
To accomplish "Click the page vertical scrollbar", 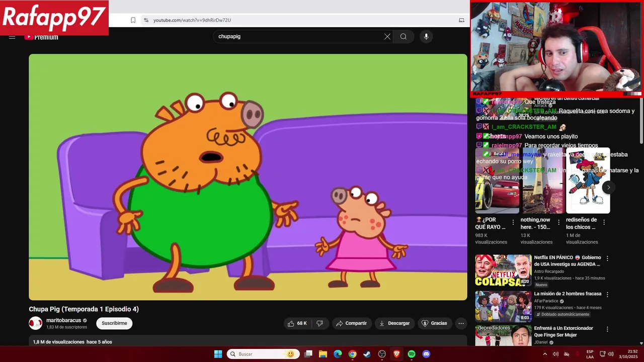I will (641, 121).
